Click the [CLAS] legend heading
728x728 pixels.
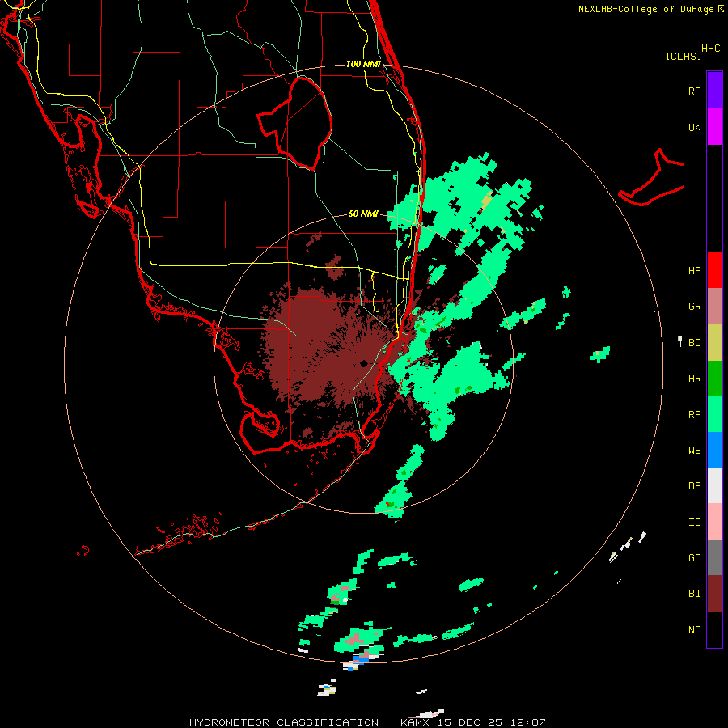coord(684,56)
